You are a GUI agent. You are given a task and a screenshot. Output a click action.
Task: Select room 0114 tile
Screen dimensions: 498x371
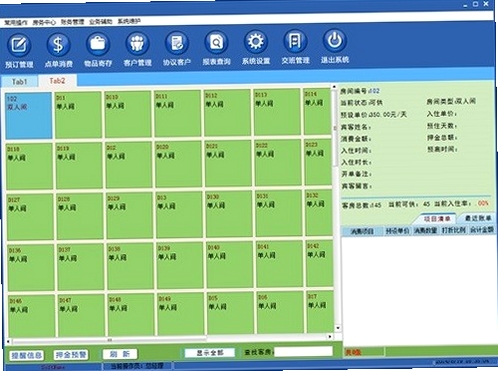317,111
